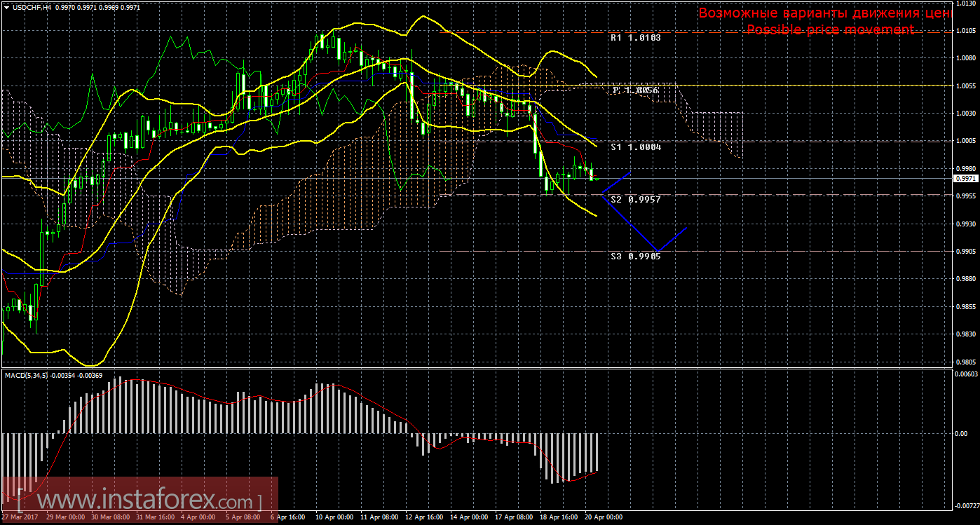The image size is (980, 525).
Task: Open the www.instaforex.com watermark link
Action: click(139, 500)
